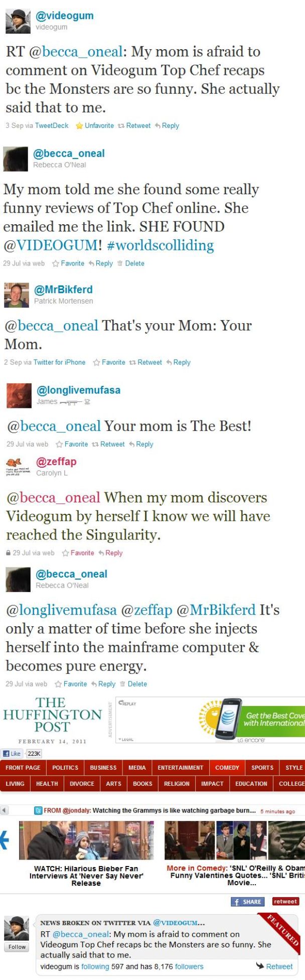Follow videogum using the Follow button
This screenshot has height=980, width=305.
pyautogui.click(x=17, y=947)
